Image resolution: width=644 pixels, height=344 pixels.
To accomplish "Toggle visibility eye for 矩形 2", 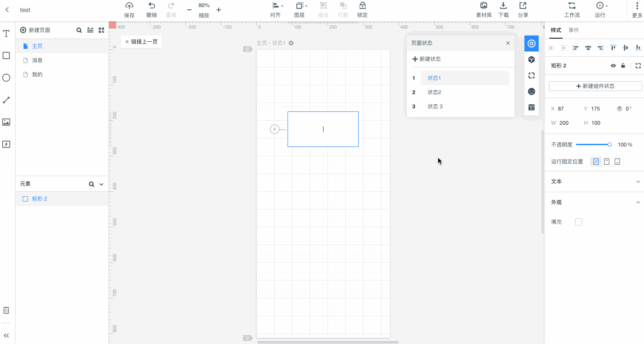I will coord(613,66).
